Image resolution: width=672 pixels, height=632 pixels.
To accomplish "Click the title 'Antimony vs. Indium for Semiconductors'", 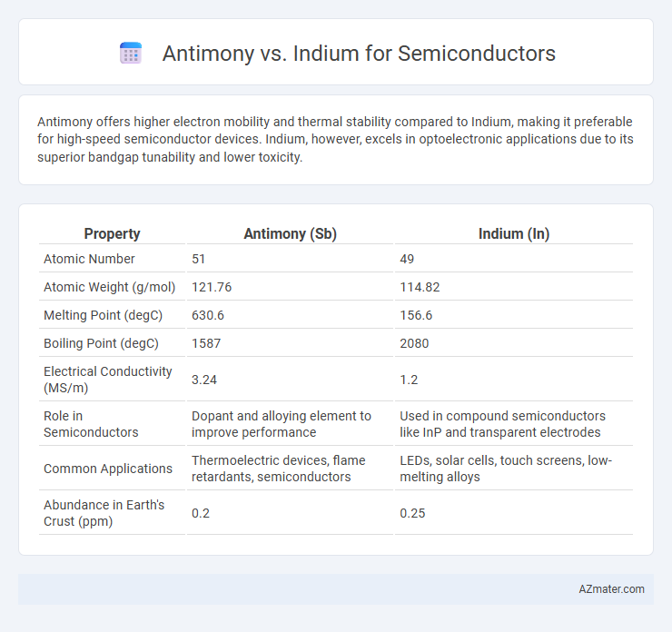I will [x=359, y=54].
